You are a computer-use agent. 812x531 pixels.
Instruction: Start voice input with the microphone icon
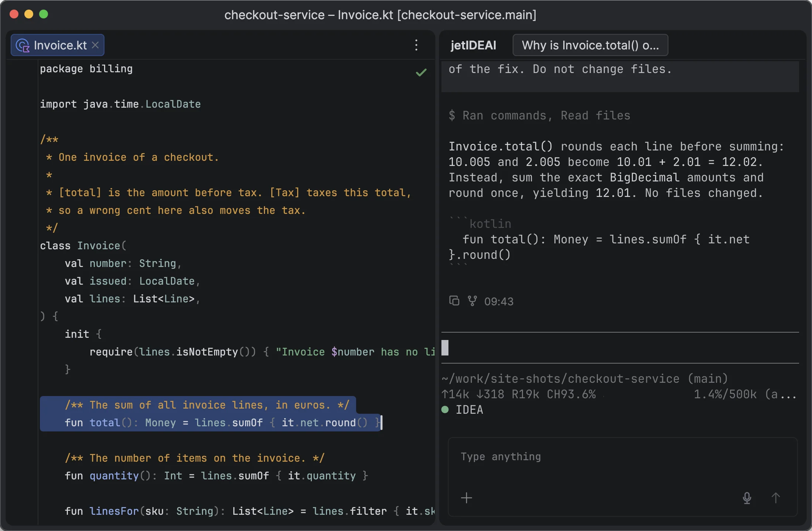click(747, 498)
